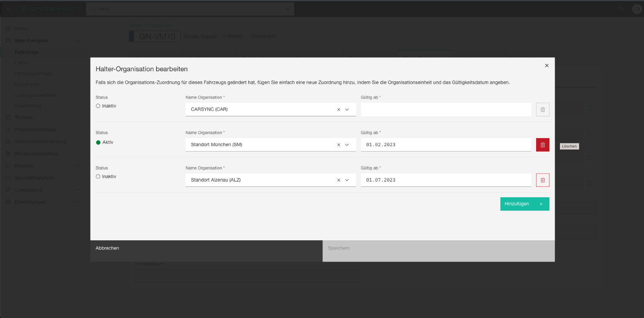The image size is (644, 318).
Task: Open Rechnungsprüfung in the sidebar
Action: (36, 154)
